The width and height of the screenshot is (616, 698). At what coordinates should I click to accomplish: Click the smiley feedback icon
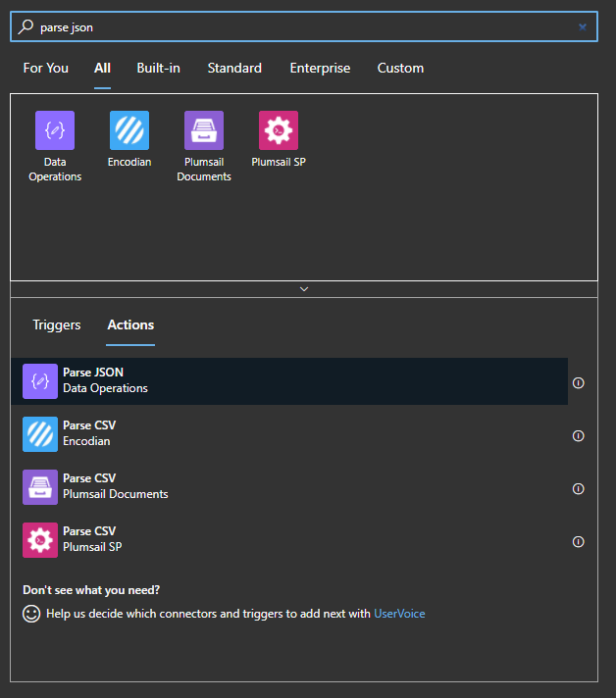(31, 614)
